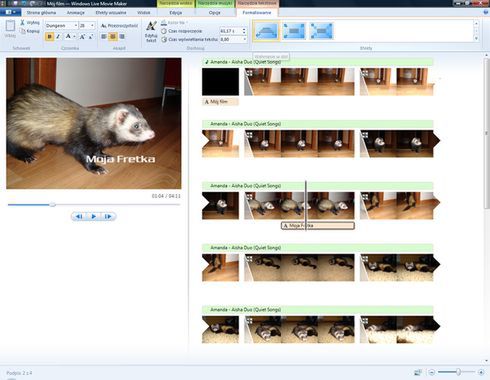Open Narzędzia muzyki contextual tab header

215,3
